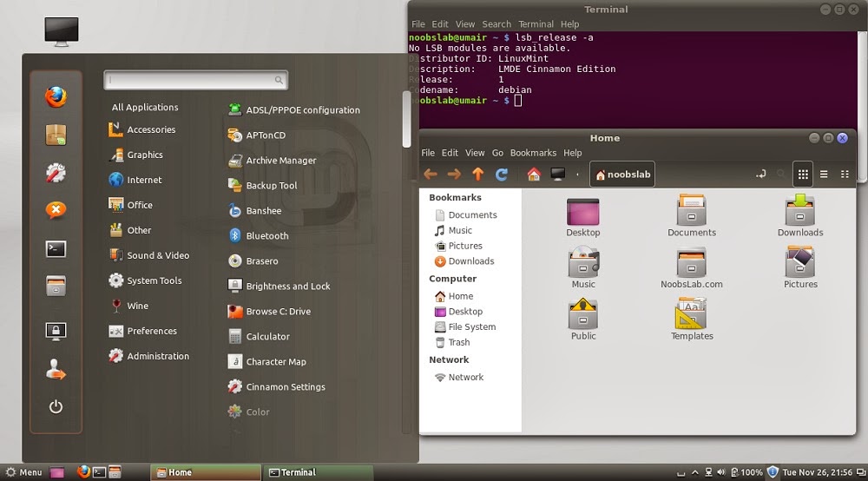
Task: Launch Firefox from menu favorites sidebar
Action: point(56,97)
